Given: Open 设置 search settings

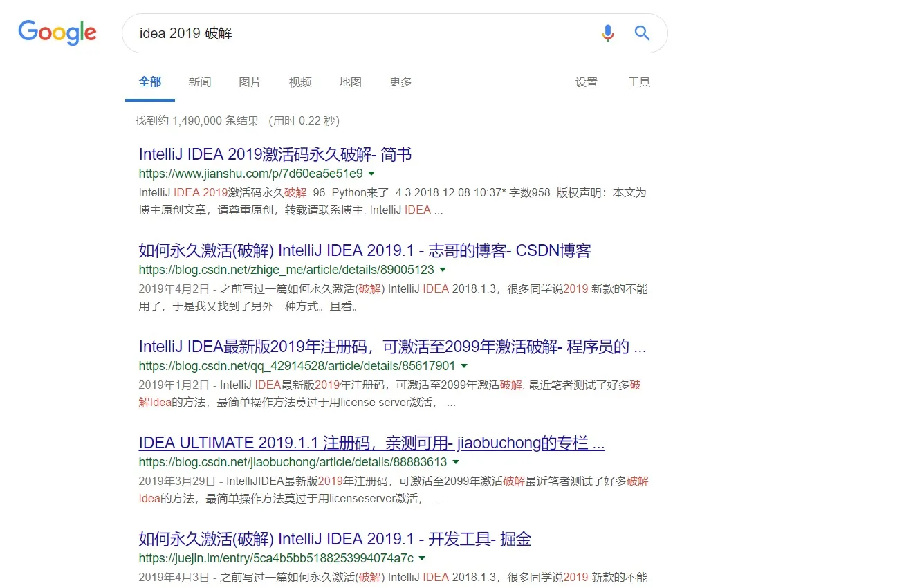Looking at the screenshot, I should 587,82.
